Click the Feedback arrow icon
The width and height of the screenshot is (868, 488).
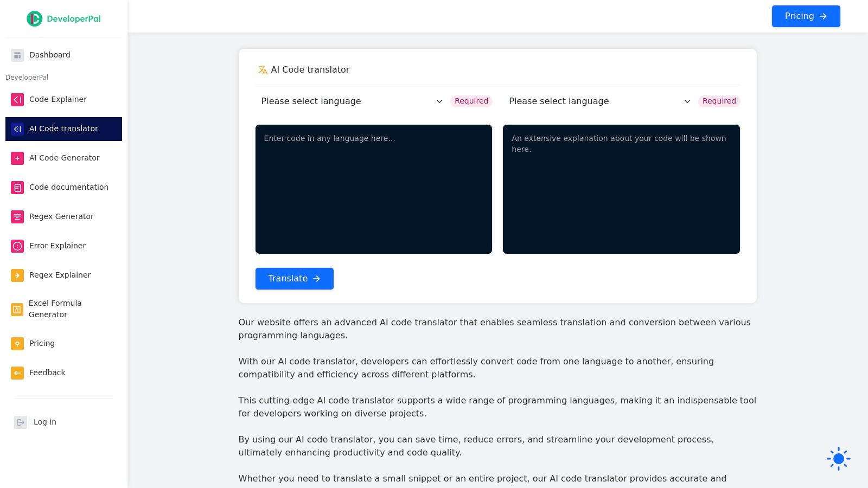coord(17,373)
